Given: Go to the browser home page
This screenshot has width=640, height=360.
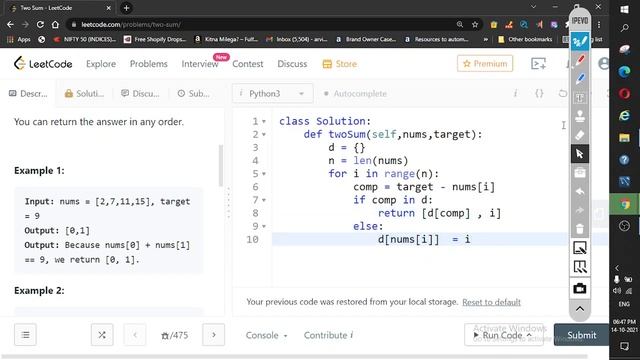Looking at the screenshot, I should 55,24.
